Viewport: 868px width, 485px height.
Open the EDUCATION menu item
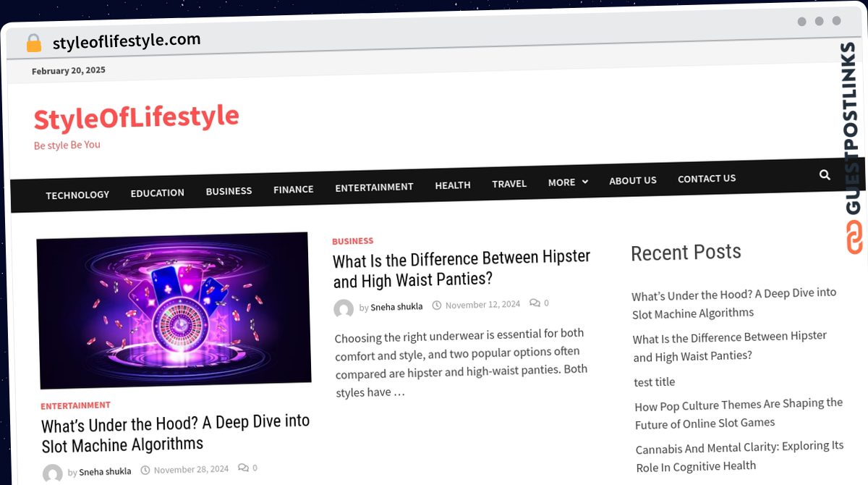point(158,193)
